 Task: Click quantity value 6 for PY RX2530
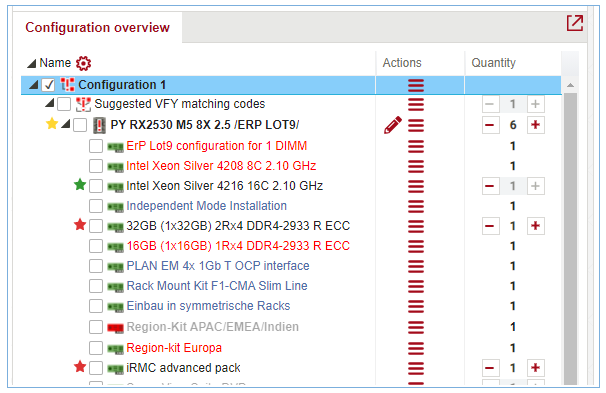(513, 125)
